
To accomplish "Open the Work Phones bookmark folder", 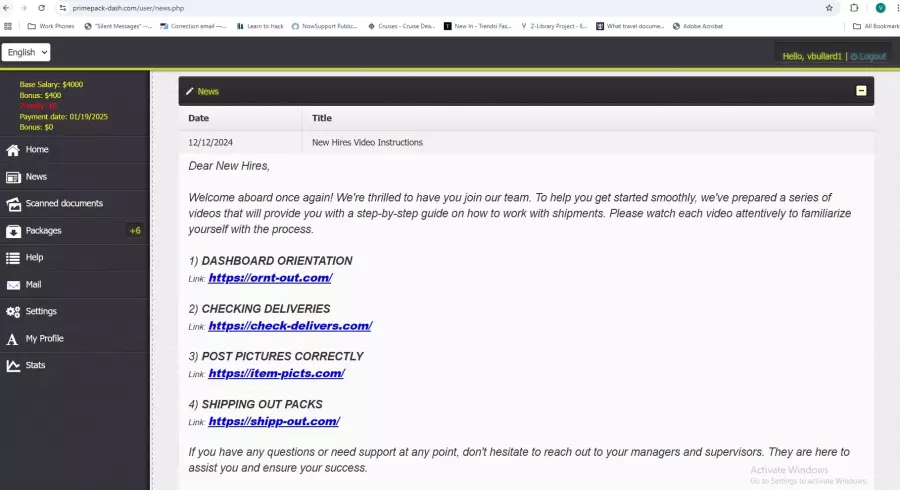I will (x=51, y=26).
